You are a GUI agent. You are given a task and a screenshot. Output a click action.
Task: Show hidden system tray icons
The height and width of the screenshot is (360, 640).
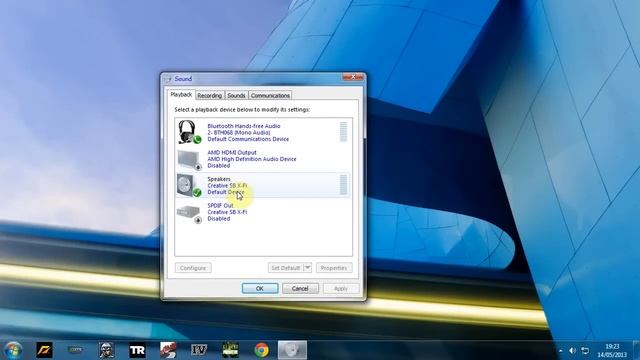560,351
